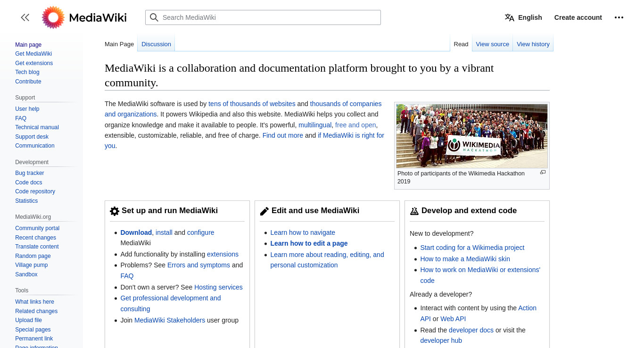Open the Statistics sidebar link

coord(26,201)
